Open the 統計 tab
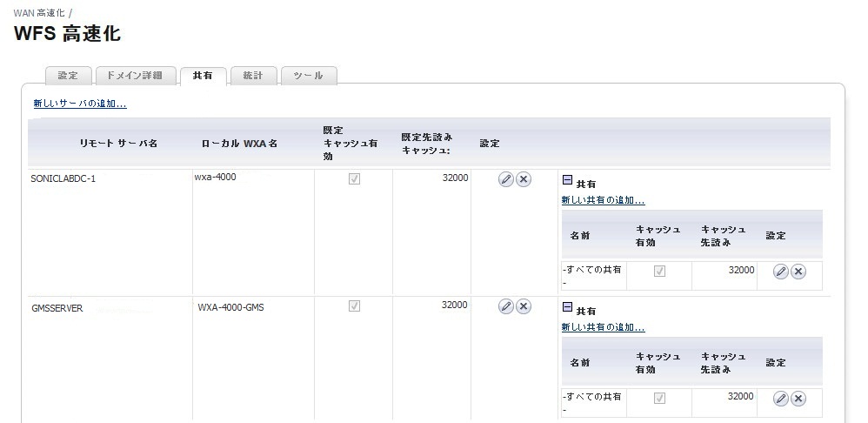Image resolution: width=868 pixels, height=423 pixels. [x=253, y=76]
